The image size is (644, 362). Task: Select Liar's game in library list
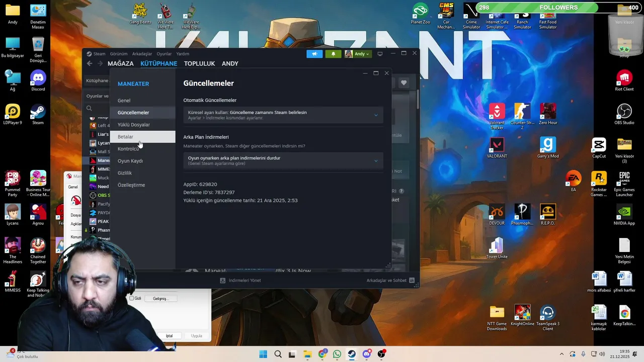click(100, 134)
